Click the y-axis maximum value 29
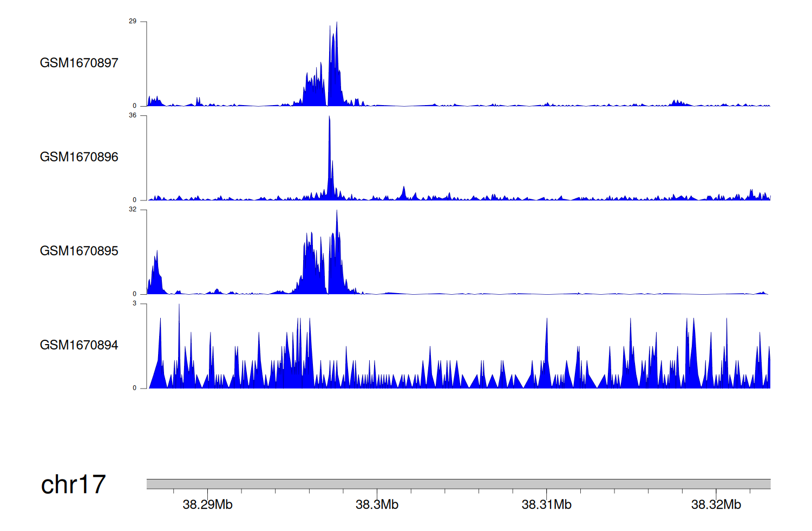812x531 pixels. [x=133, y=22]
